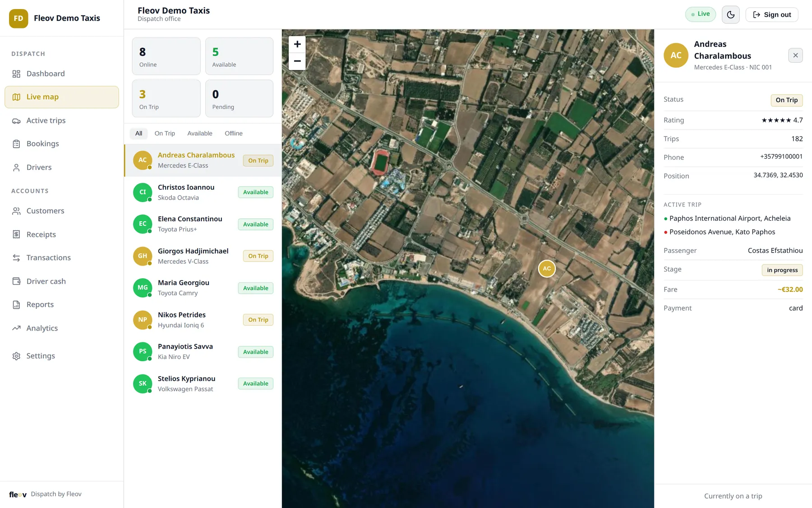This screenshot has height=508, width=812.
Task: Open Active trips car icon
Action: (x=16, y=121)
